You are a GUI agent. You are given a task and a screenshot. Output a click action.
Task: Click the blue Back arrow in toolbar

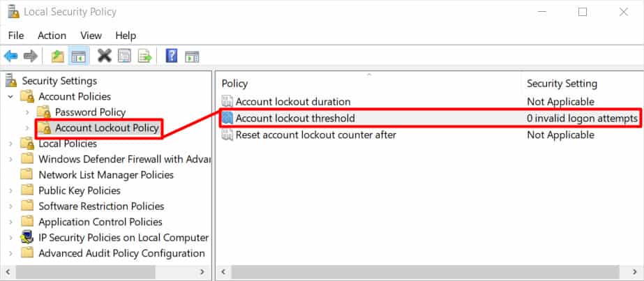click(10, 56)
